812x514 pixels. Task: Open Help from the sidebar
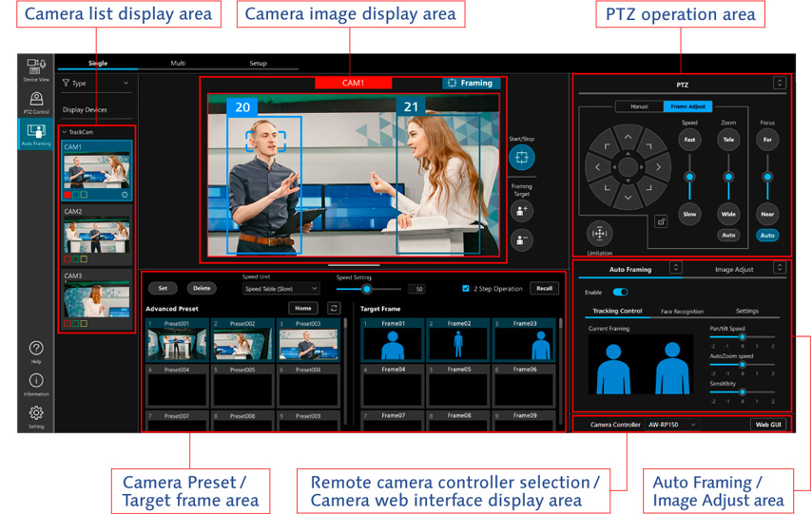(x=36, y=352)
